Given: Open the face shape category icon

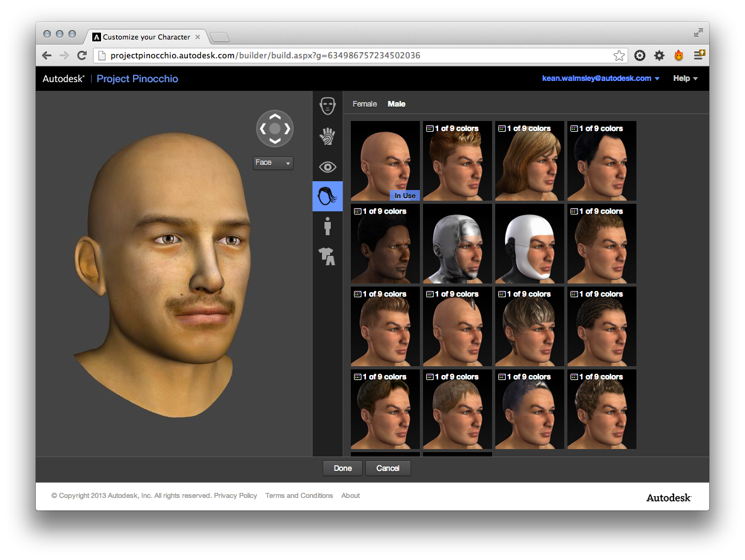Looking at the screenshot, I should point(327,105).
